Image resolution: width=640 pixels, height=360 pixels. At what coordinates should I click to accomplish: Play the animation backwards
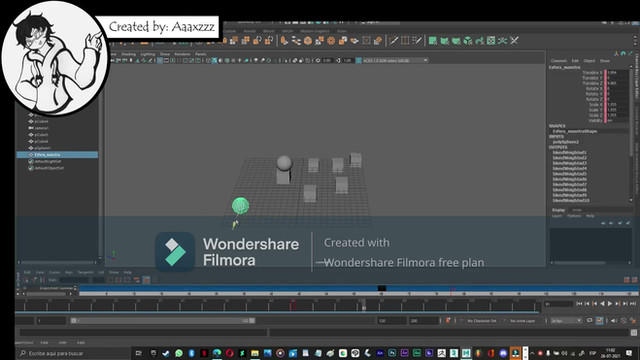[602, 304]
